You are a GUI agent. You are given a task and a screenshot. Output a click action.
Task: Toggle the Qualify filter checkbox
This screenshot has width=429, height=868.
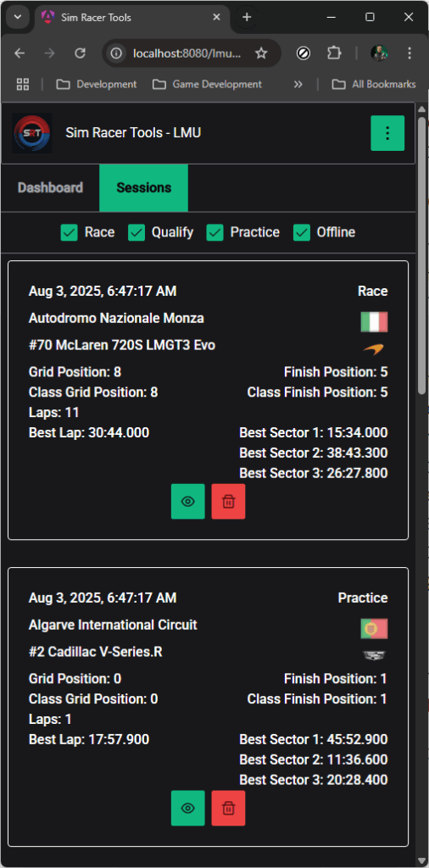point(136,232)
